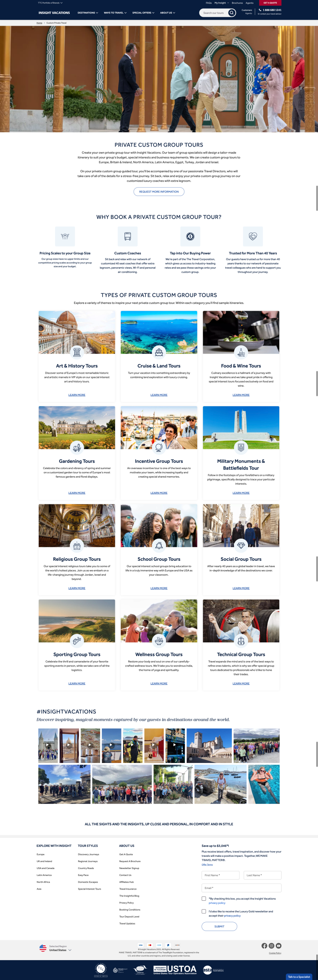318x980 pixels.
Task: Open the Facebook icon in footer
Action: point(264,946)
